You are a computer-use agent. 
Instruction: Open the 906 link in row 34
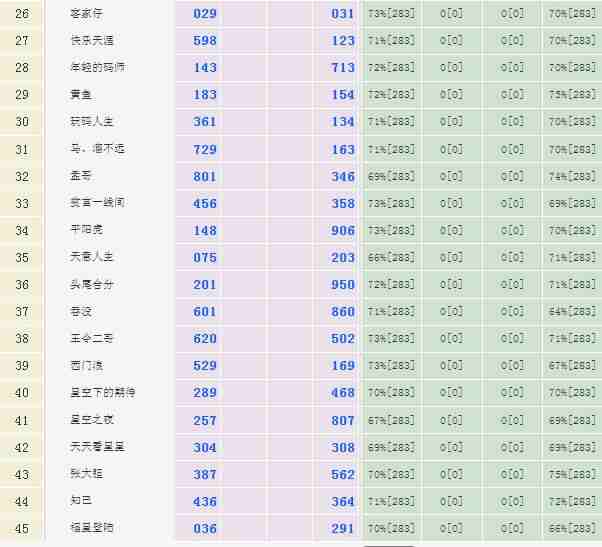pos(343,231)
